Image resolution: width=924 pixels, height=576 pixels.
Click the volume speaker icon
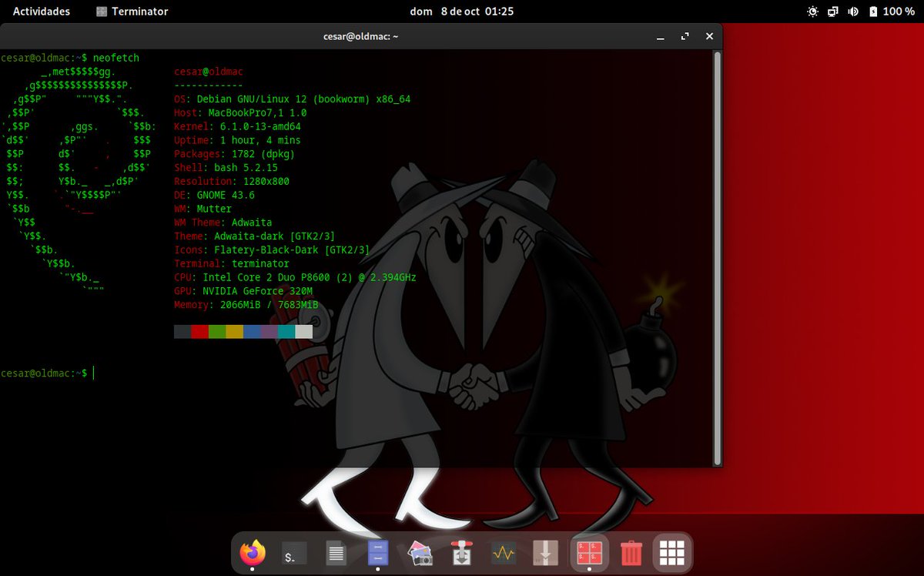coord(853,12)
